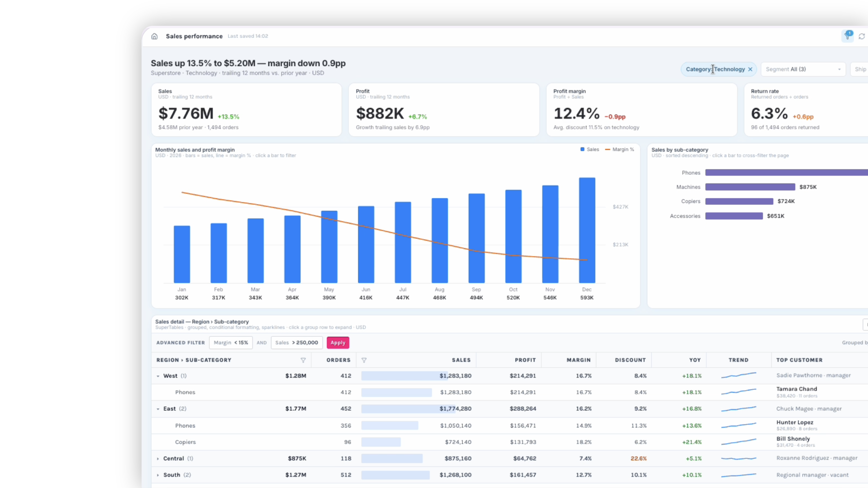868x488 pixels.
Task: Sort by the SALES column header
Action: (x=461, y=360)
